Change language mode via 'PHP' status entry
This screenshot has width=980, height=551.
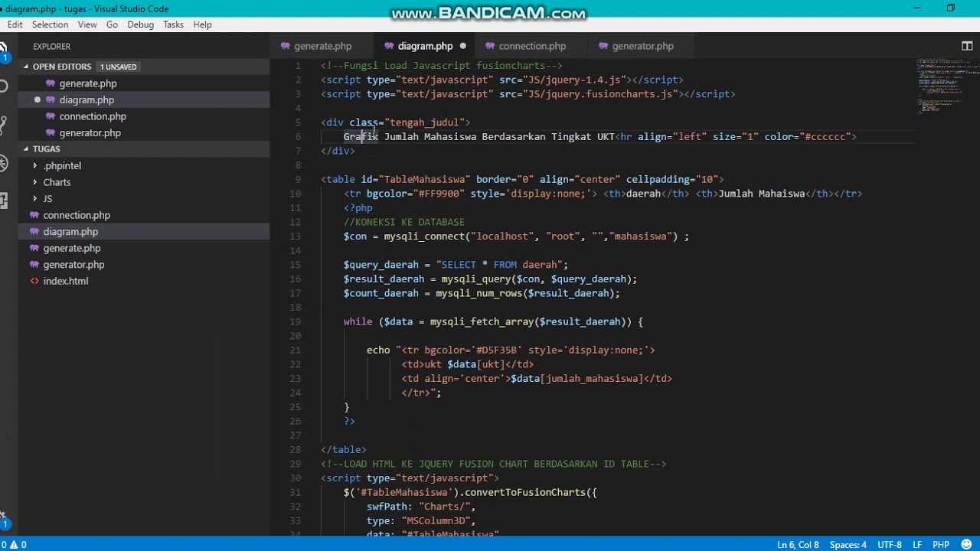click(941, 545)
